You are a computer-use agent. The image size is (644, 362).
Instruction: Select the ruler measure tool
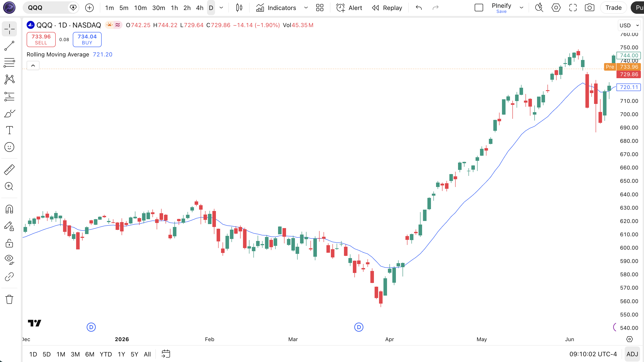tap(9, 170)
